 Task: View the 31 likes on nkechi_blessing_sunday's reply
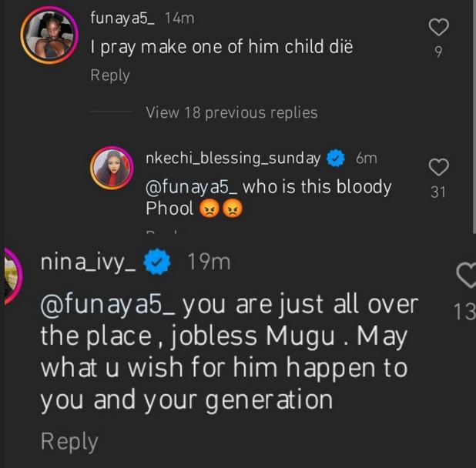438,192
